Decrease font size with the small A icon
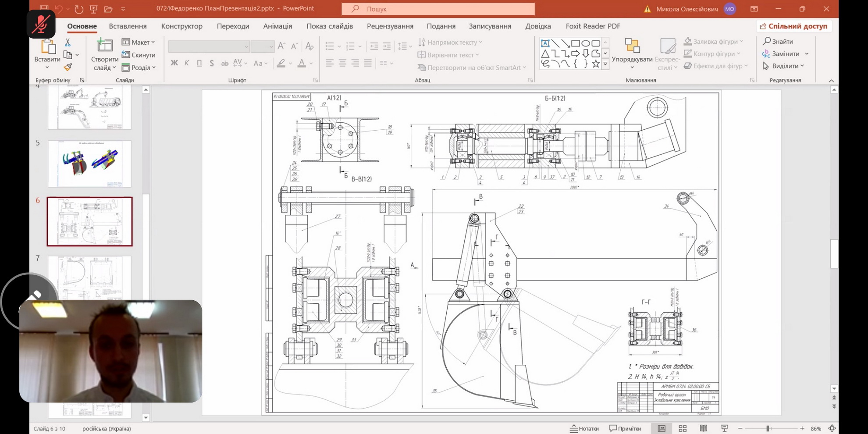Image resolution: width=868 pixels, height=434 pixels. tap(295, 46)
